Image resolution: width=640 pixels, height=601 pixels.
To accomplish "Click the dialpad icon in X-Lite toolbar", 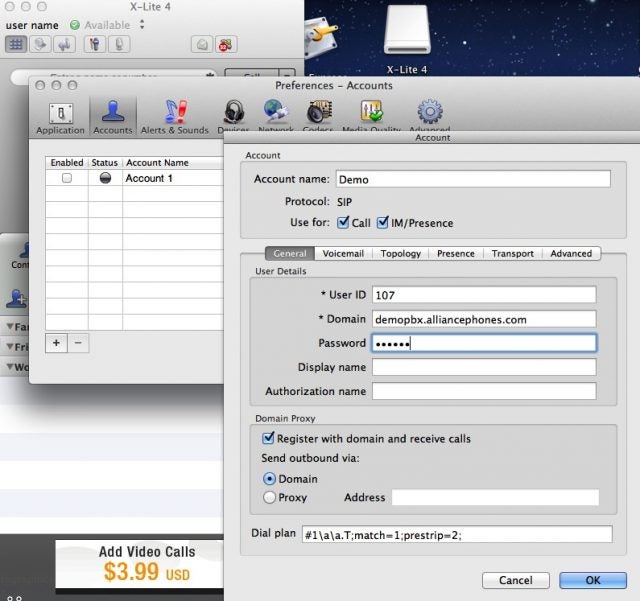I will click(16, 44).
